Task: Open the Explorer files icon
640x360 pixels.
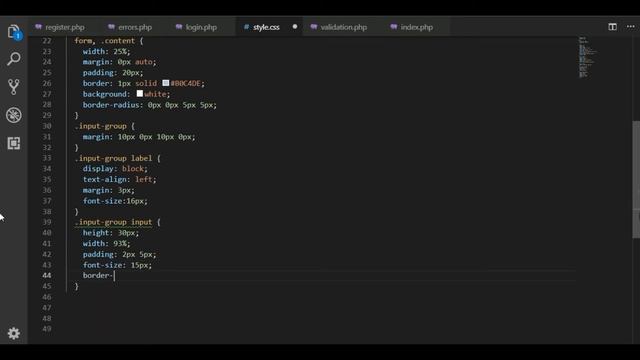Action: click(x=13, y=32)
